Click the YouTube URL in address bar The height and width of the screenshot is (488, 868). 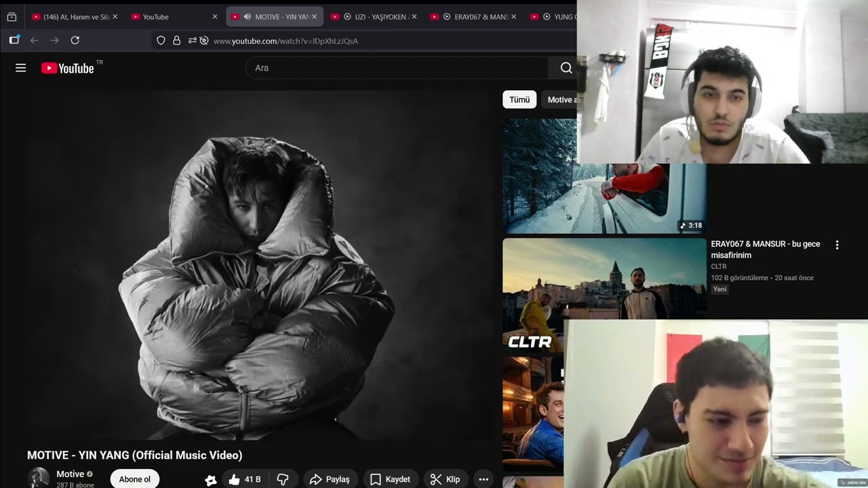[x=285, y=41]
